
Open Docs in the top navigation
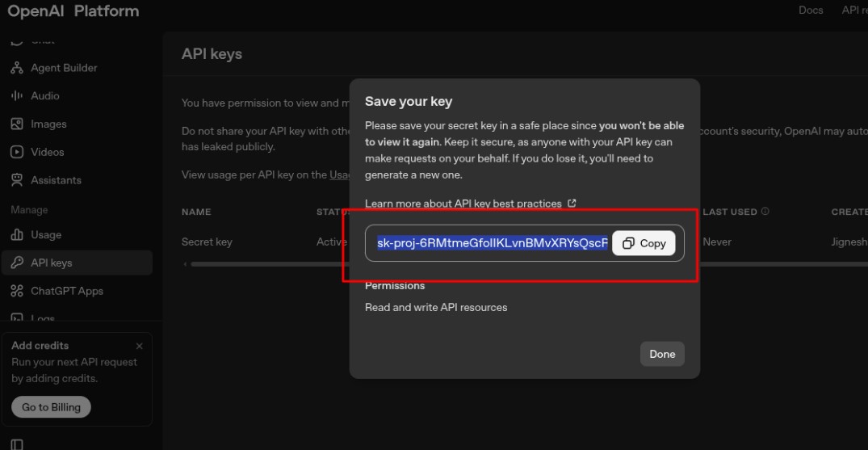[811, 11]
